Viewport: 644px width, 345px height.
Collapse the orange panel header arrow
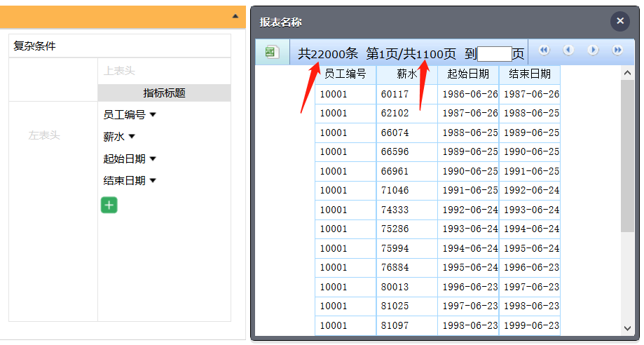click(x=235, y=16)
